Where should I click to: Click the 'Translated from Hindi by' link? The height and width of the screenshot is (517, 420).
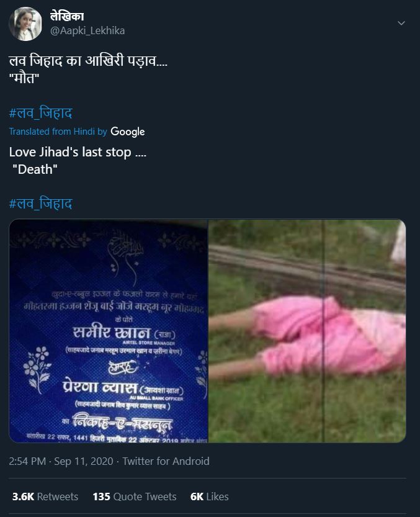pyautogui.click(x=58, y=131)
